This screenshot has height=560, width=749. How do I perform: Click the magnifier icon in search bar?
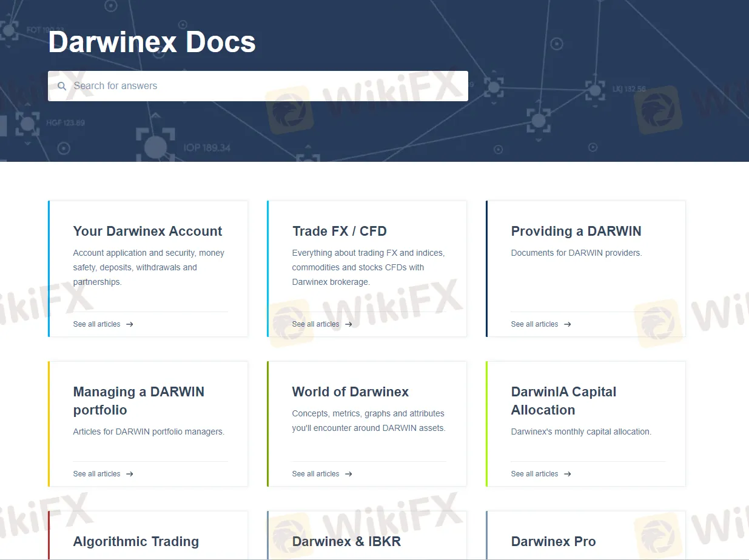click(62, 86)
